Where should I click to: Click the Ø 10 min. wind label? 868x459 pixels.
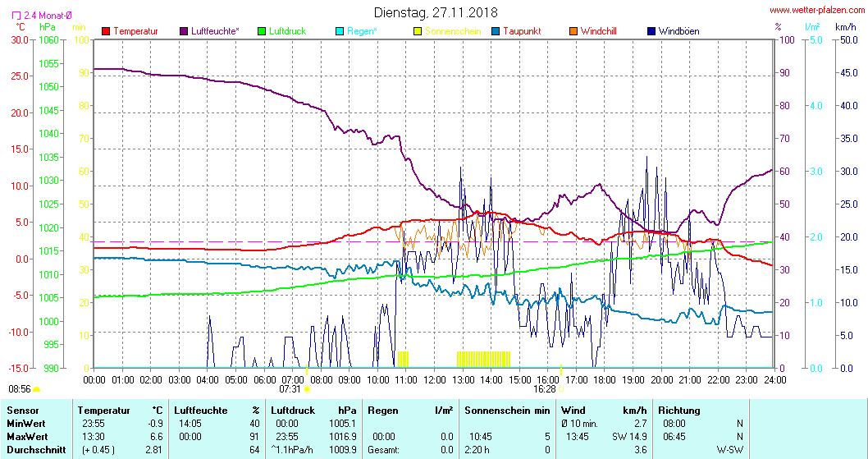[579, 424]
